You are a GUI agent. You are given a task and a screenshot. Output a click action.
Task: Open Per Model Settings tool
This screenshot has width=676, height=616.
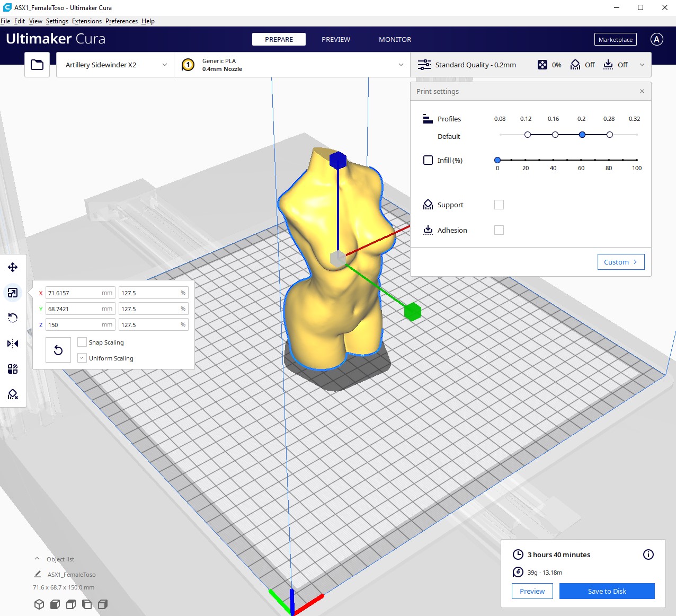(13, 369)
